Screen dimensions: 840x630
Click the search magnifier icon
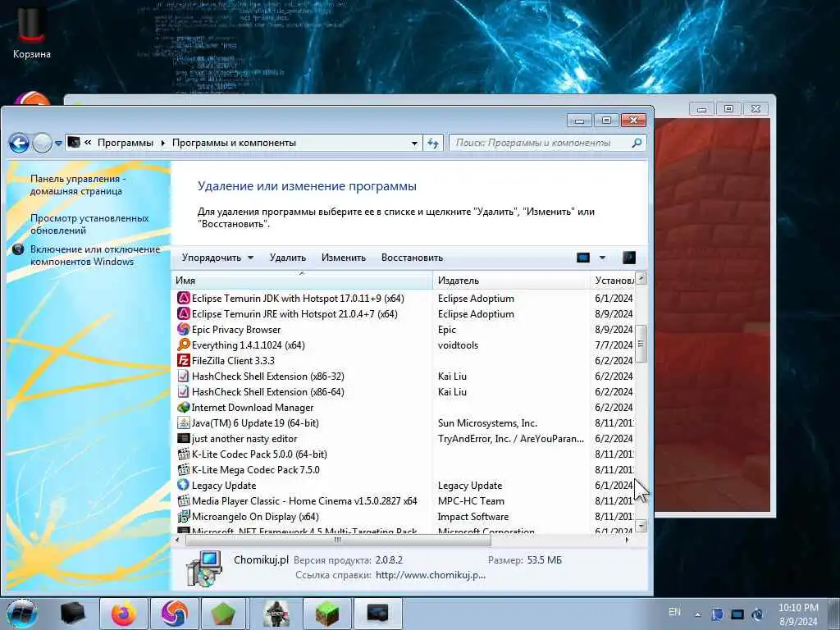[637, 143]
